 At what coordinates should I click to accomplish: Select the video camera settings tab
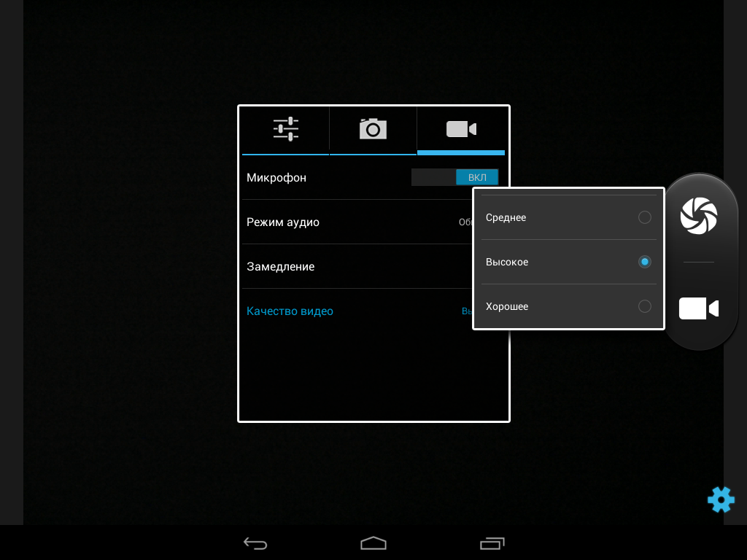461,129
